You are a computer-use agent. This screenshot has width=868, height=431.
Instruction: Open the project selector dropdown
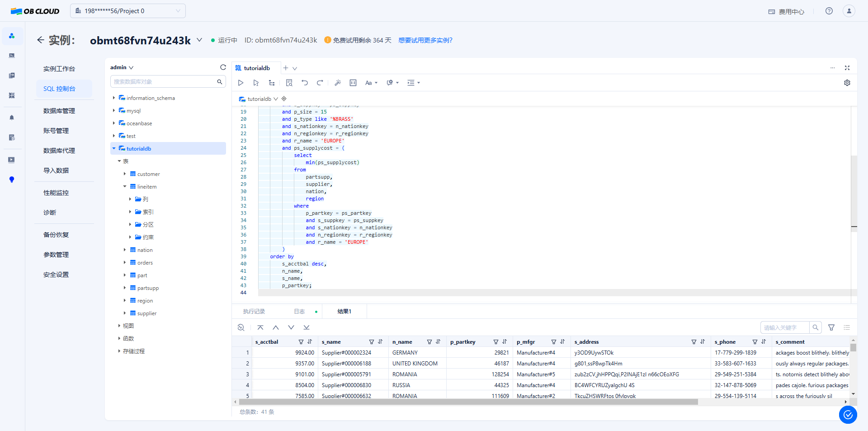pos(128,11)
